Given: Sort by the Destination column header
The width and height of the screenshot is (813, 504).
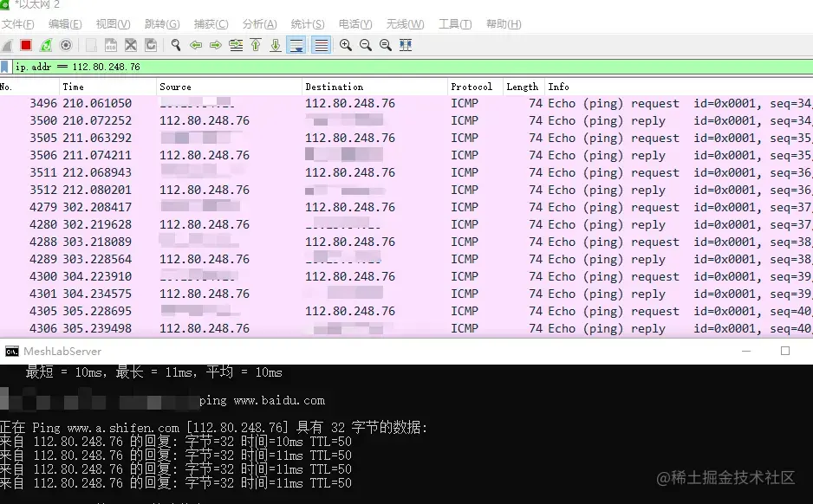Looking at the screenshot, I should [375, 87].
